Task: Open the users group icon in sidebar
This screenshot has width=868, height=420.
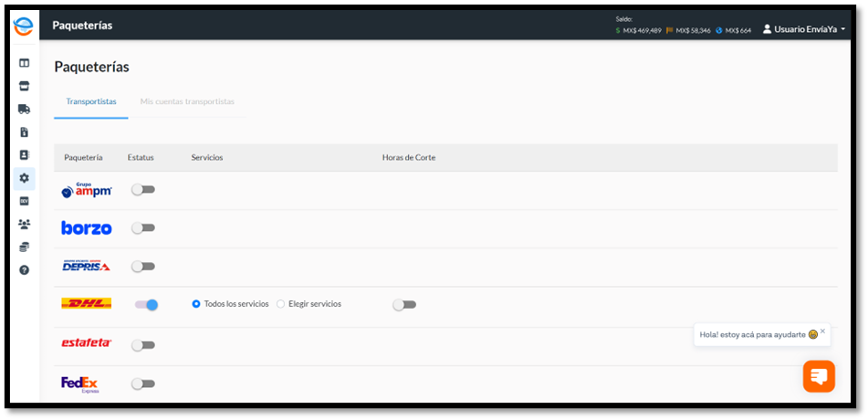Action: pyautogui.click(x=25, y=225)
